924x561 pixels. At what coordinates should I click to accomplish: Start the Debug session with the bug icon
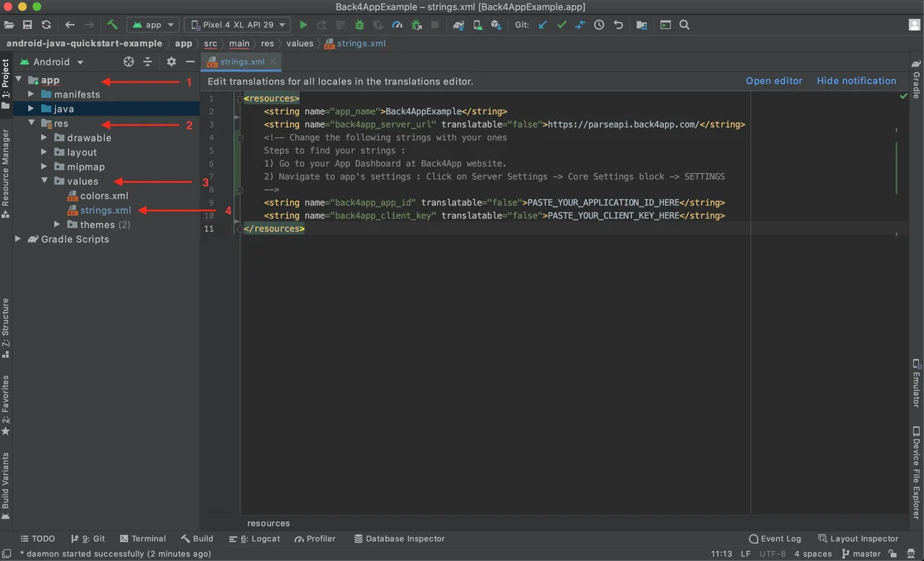pos(359,25)
